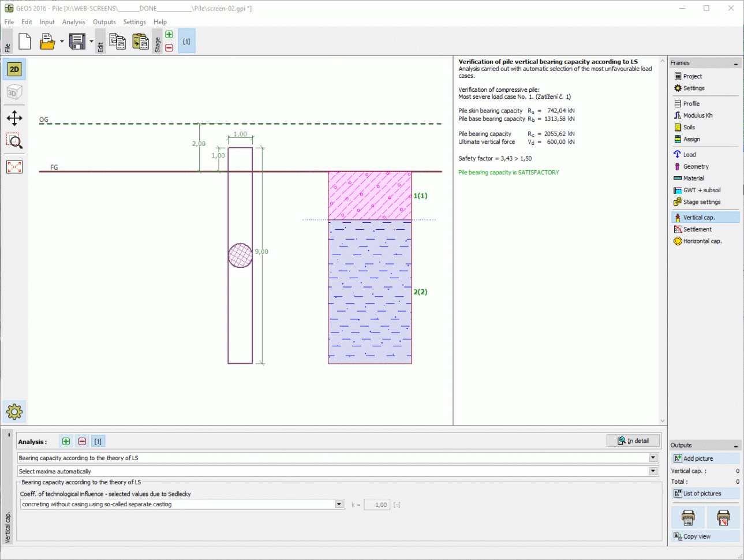Open drawing settings via gear icon

pos(14,411)
